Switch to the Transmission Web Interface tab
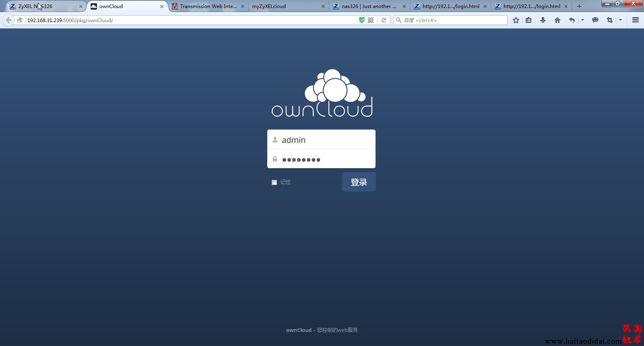Image resolution: width=644 pixels, height=346 pixels. (x=208, y=6)
